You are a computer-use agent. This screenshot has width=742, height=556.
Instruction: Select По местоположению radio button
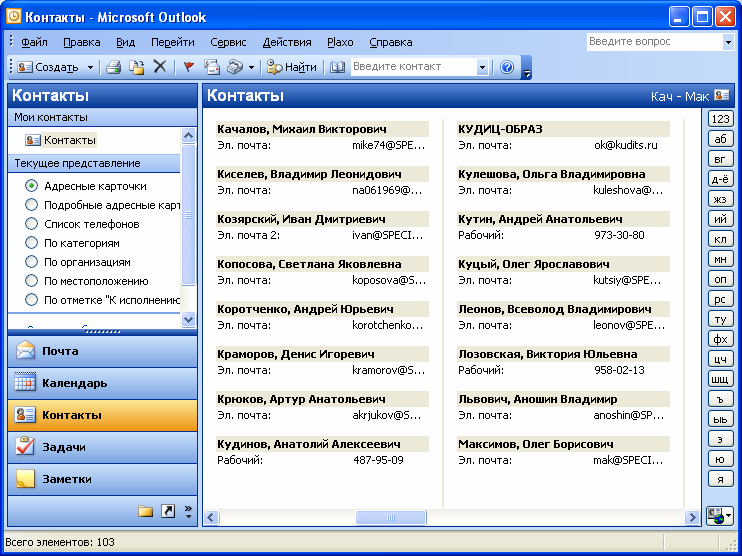coord(31,281)
